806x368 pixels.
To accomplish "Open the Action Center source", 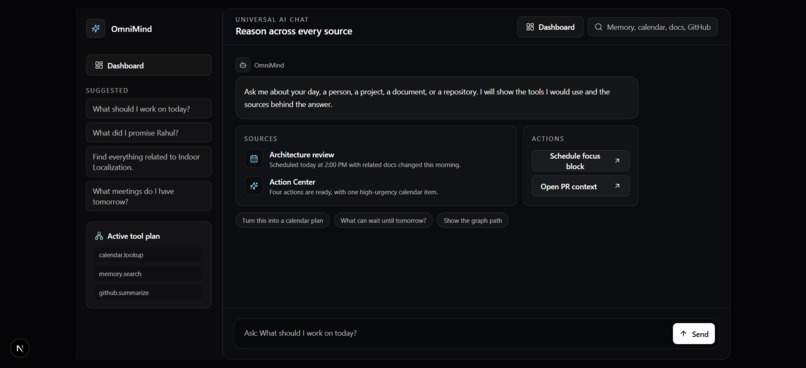I will click(x=376, y=187).
